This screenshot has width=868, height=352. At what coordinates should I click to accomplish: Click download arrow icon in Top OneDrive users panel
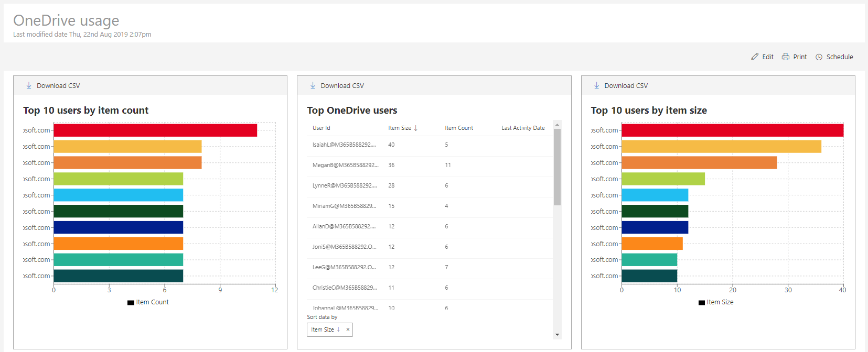tap(313, 85)
